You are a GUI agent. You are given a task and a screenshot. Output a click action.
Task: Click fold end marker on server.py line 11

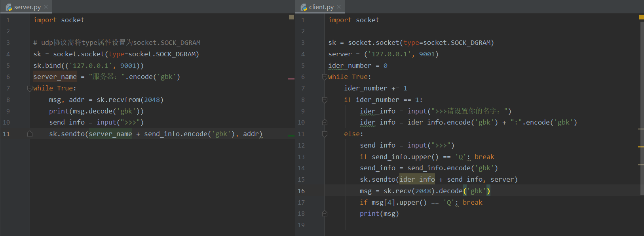tap(30, 134)
